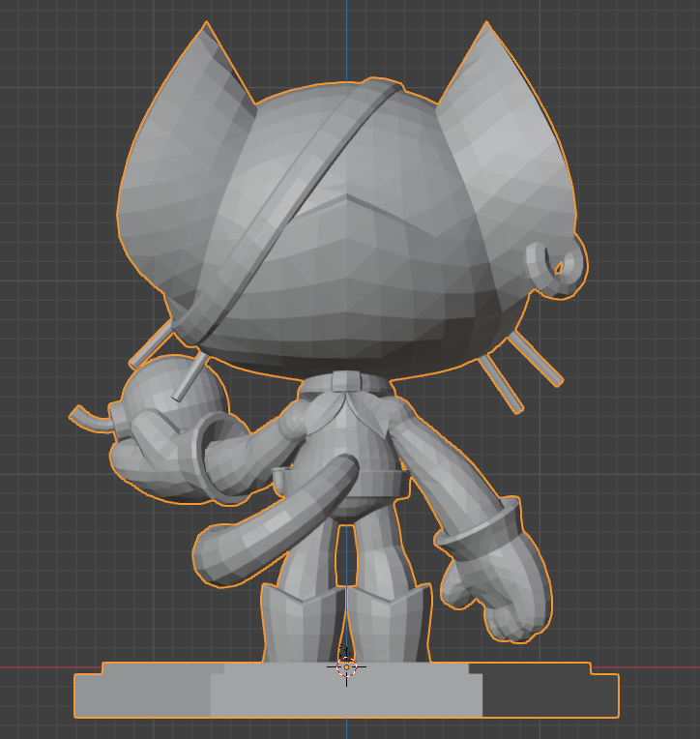Click the diagonal strap across the head
Image resolution: width=700 pixels, height=739 pixels.
(288, 210)
